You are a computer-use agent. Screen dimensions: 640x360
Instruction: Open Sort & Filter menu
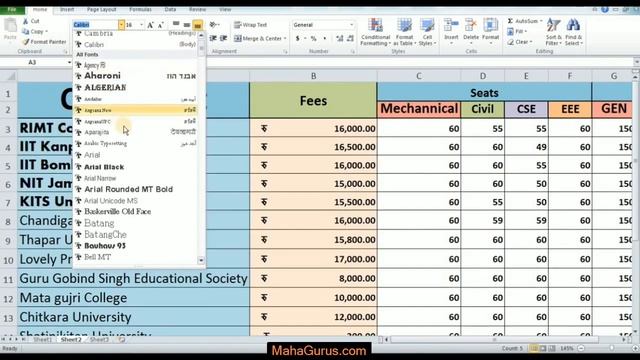[553, 32]
